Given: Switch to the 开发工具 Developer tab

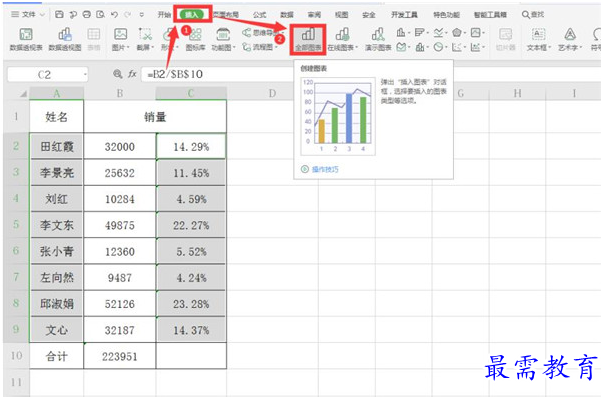Looking at the screenshot, I should [404, 15].
